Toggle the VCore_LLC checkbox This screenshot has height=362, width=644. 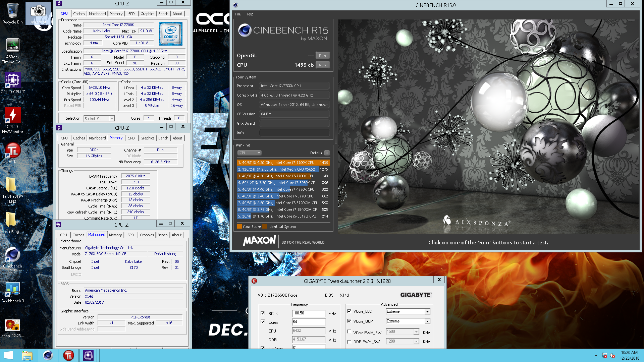point(349,311)
